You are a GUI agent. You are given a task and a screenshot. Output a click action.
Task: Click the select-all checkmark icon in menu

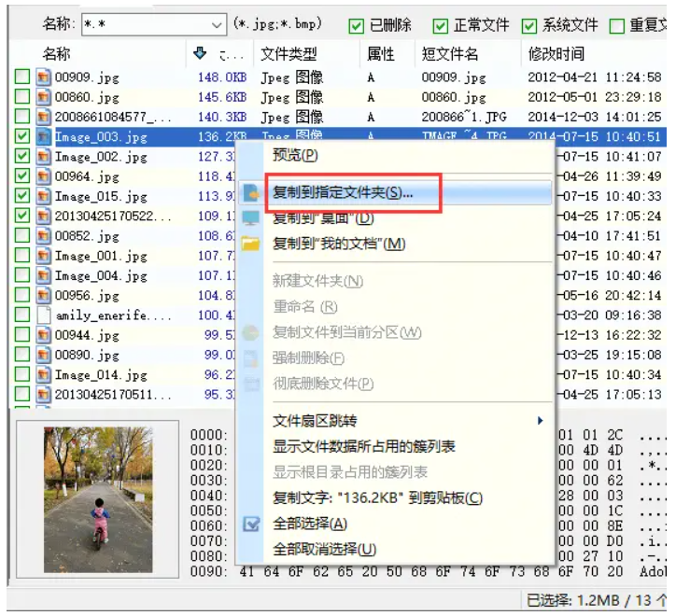(x=251, y=525)
